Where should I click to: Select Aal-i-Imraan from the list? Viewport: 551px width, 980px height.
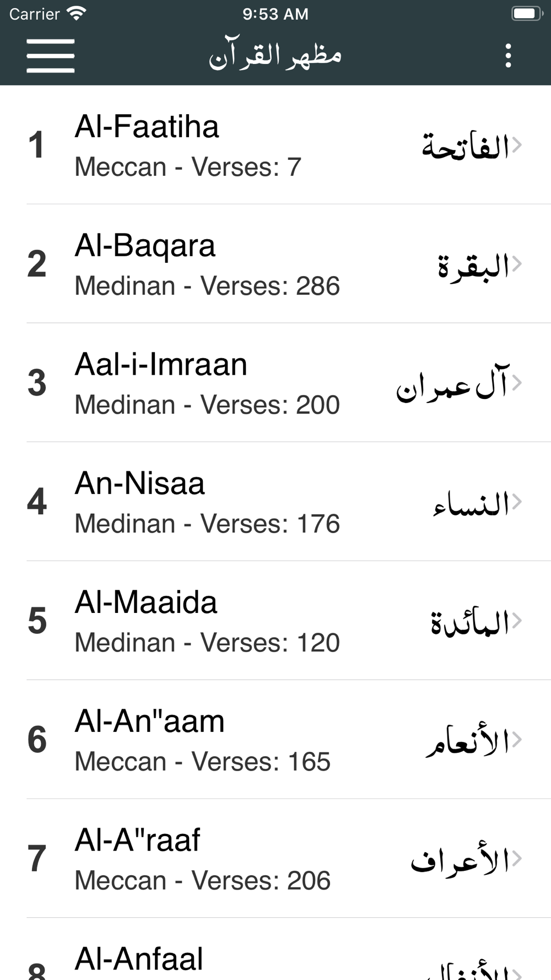pyautogui.click(x=275, y=383)
